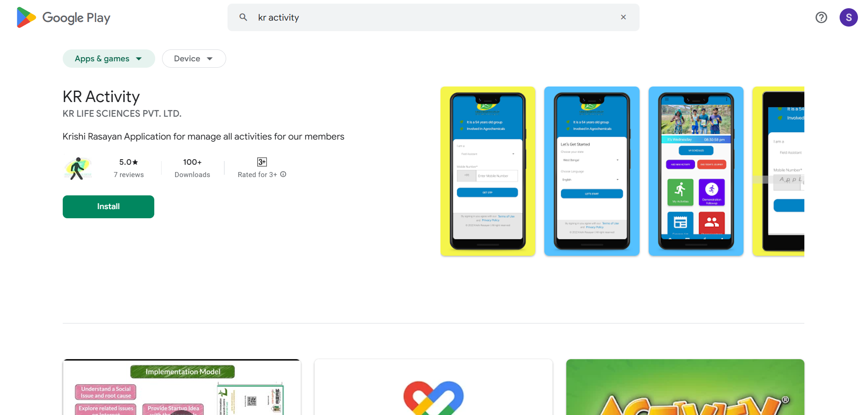
Task: Click the 3+ content rating badge
Action: (262, 162)
